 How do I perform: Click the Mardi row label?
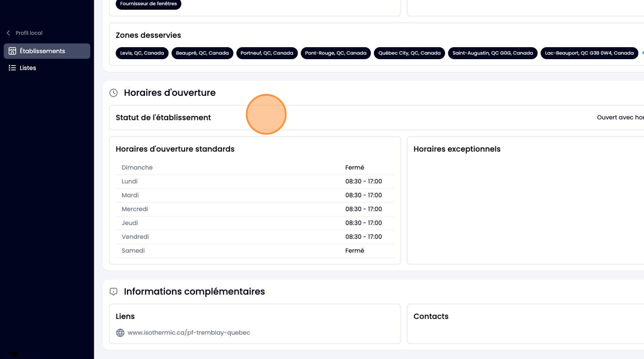pyautogui.click(x=130, y=195)
